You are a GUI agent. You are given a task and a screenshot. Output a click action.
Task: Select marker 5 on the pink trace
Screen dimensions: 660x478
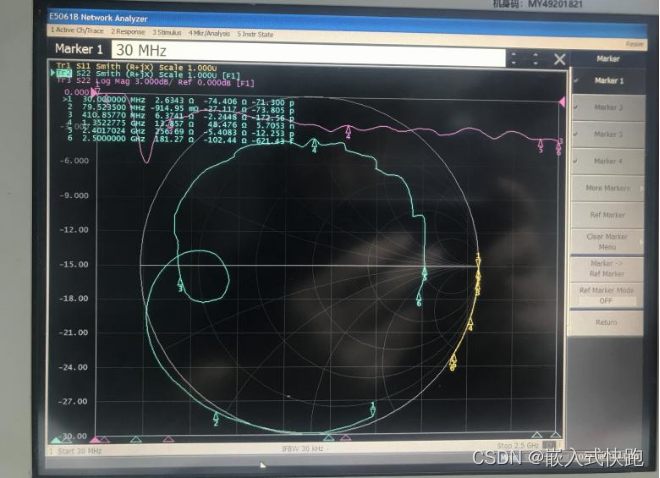point(541,146)
